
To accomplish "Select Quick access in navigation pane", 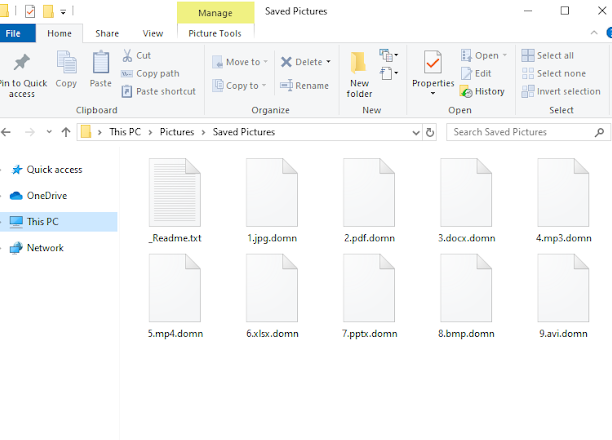I will [54, 170].
